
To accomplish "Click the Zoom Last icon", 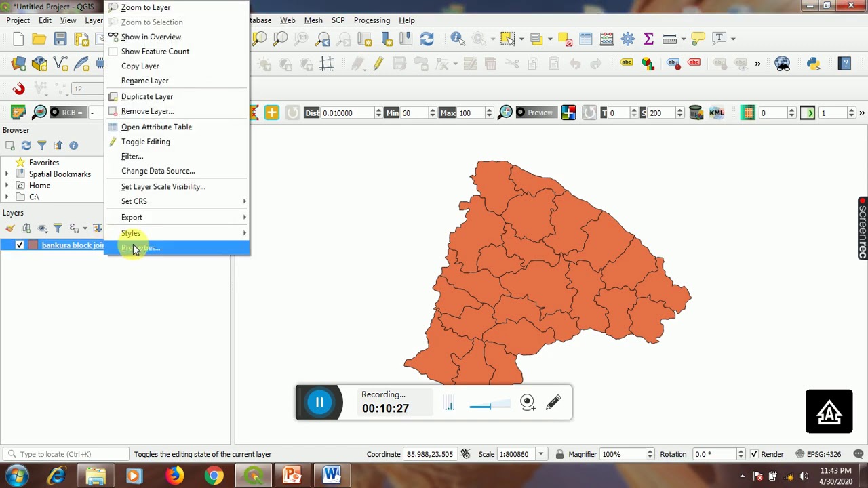I will pyautogui.click(x=323, y=39).
